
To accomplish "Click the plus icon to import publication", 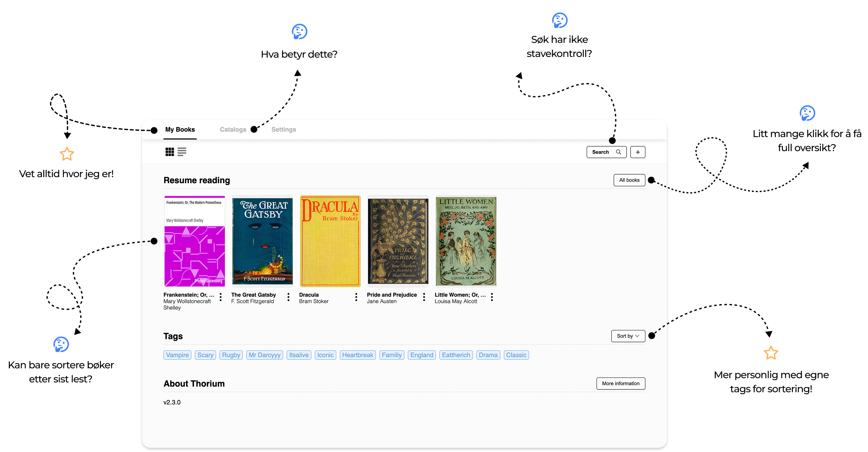I will 638,152.
